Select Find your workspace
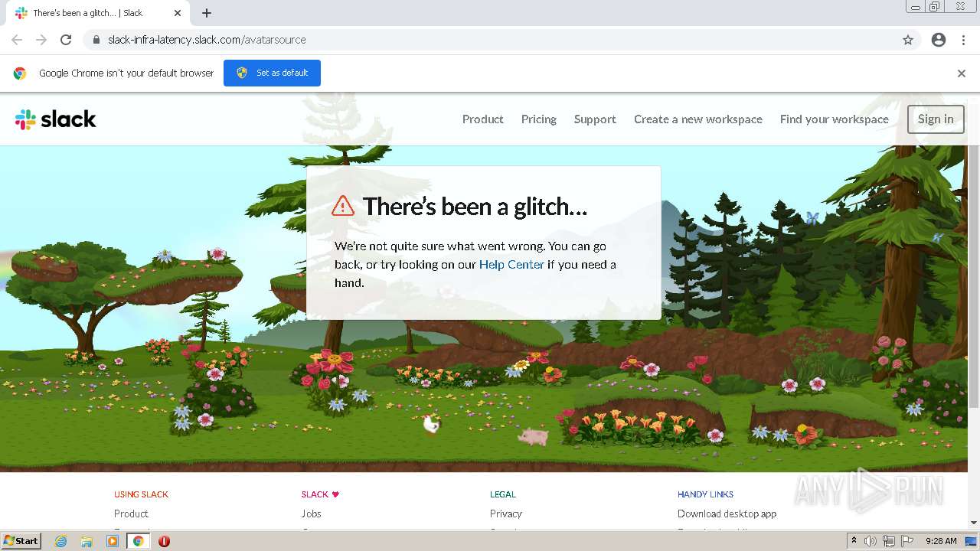This screenshot has width=980, height=551. tap(835, 119)
